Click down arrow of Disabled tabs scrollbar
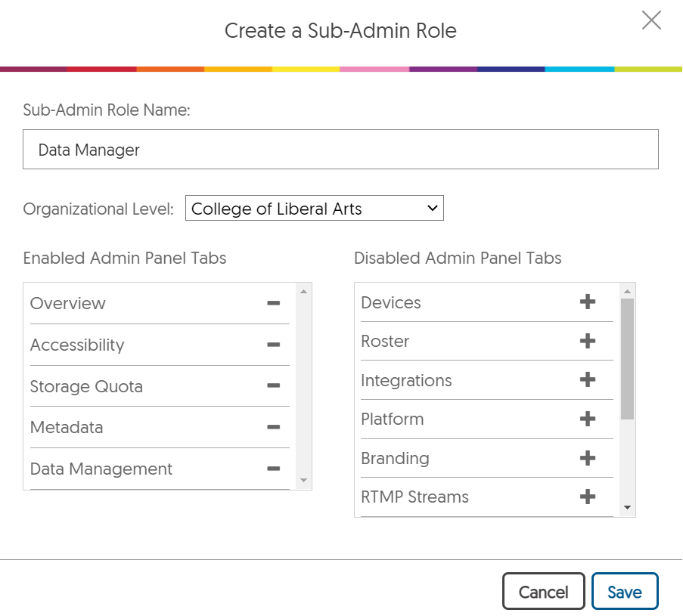The height and width of the screenshot is (616, 683). [627, 507]
